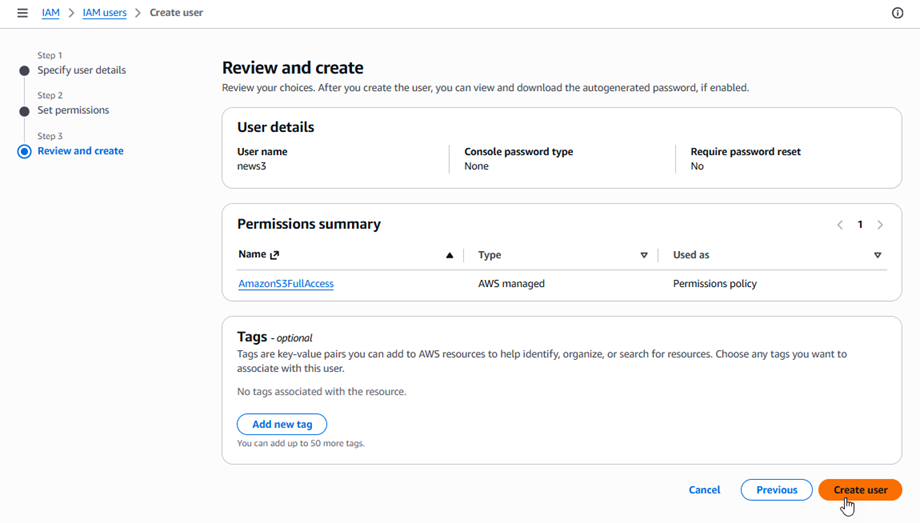
Task: Click the 'You can add up to 50 more tags' note
Action: click(300, 443)
